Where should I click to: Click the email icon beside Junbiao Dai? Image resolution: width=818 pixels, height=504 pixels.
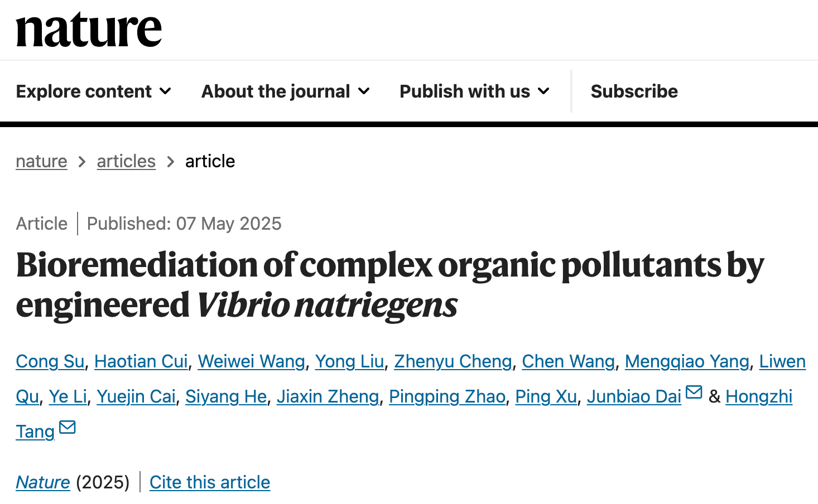(x=694, y=392)
